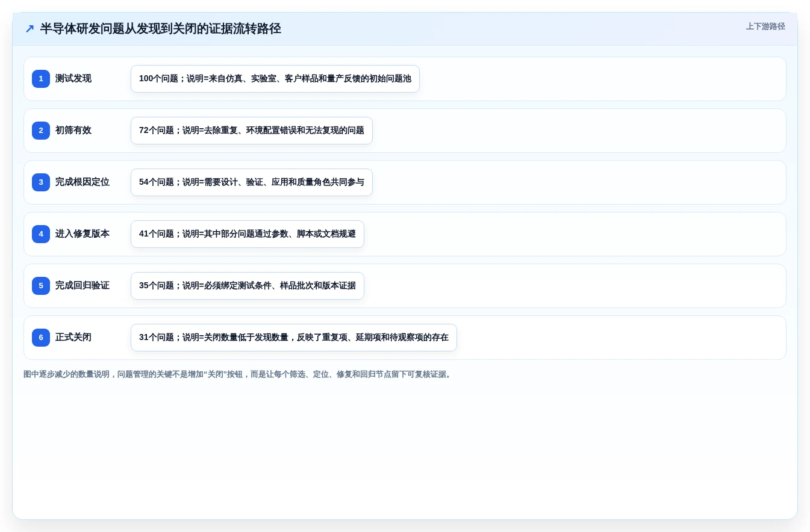The width and height of the screenshot is (810, 532).
Task: Click the 31个问题 description box
Action: tap(294, 338)
